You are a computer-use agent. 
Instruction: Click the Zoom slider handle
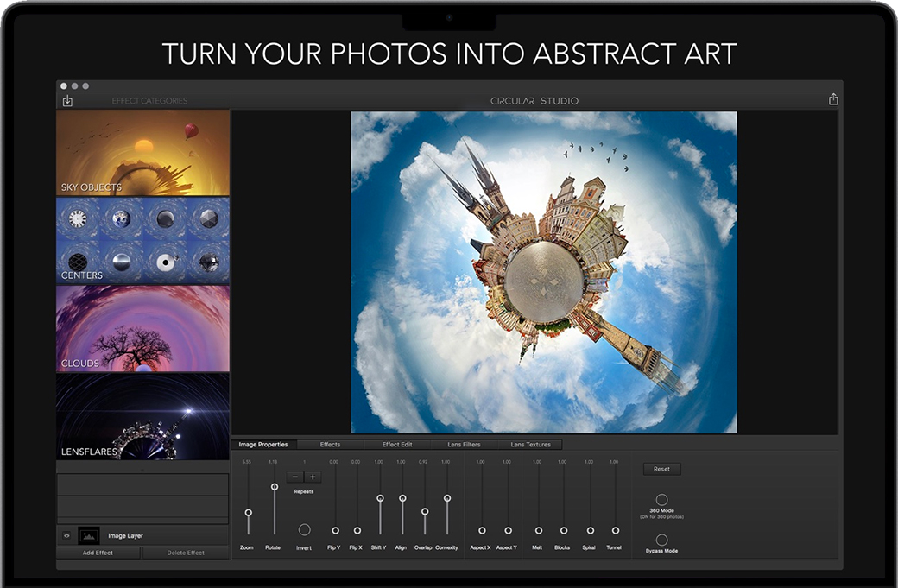coord(248,512)
